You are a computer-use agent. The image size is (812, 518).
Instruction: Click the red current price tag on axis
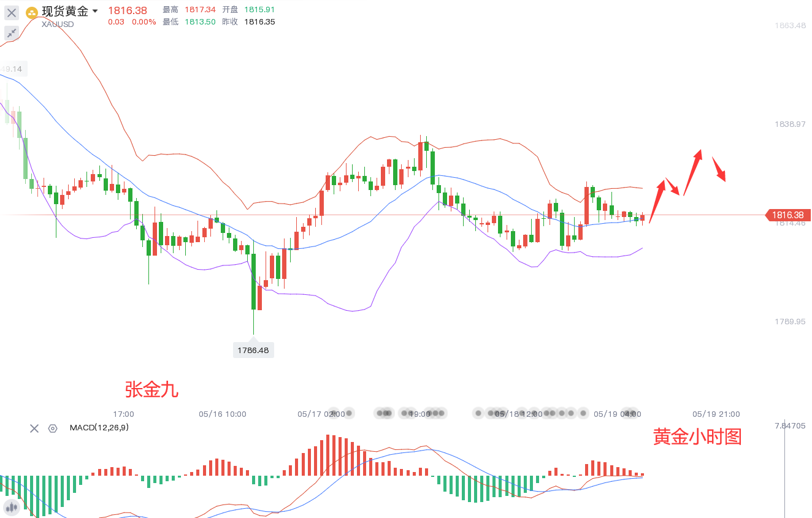coord(788,215)
